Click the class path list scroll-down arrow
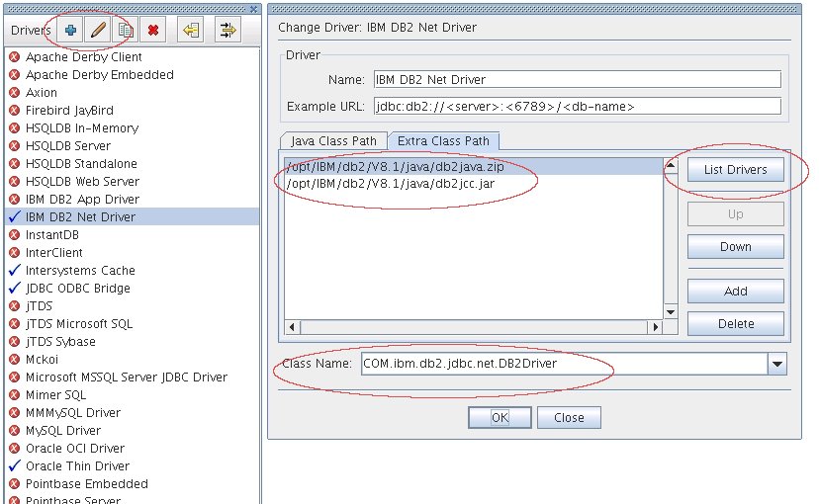 coord(671,311)
